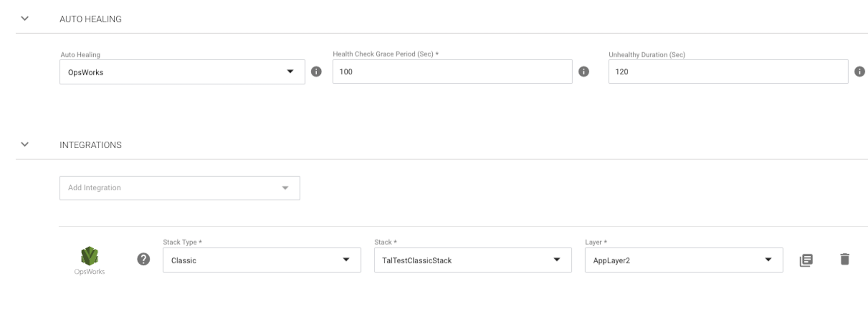868x309 pixels.
Task: Open the Layer dropdown showing AppLayer2
Action: (x=684, y=260)
